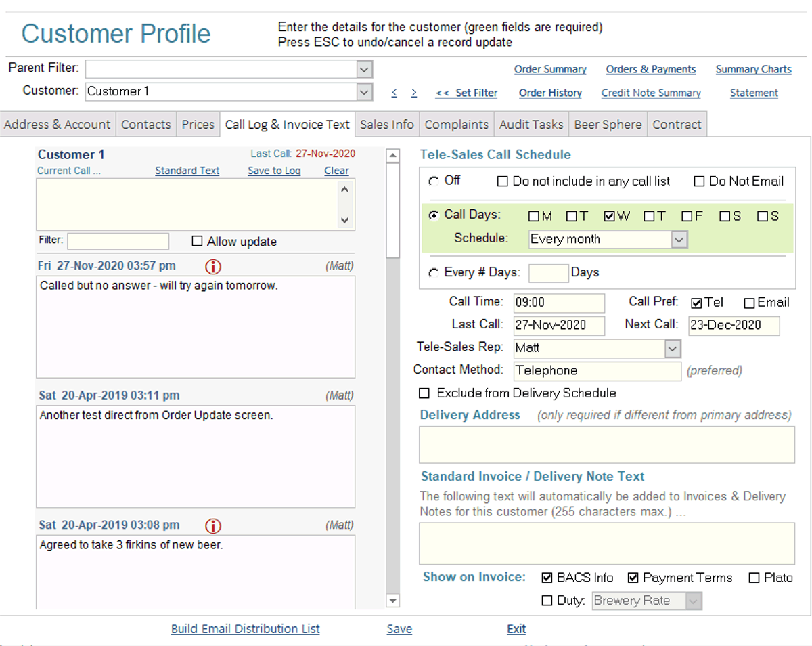This screenshot has width=812, height=646.
Task: Uncheck the Wednesday call day box
Action: pos(609,217)
